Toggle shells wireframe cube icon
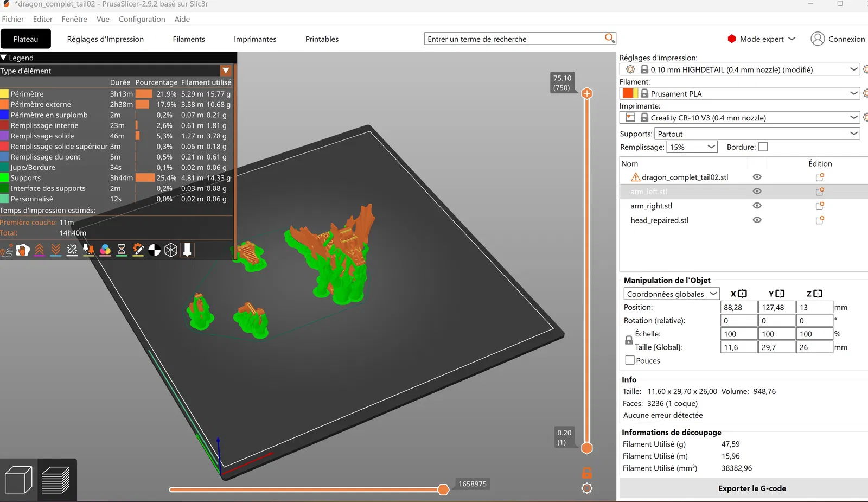 (x=171, y=250)
